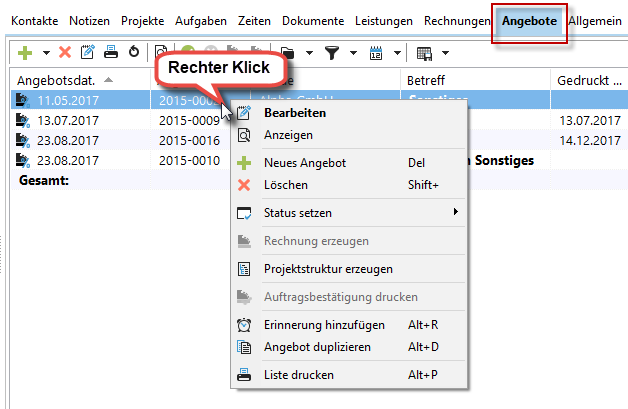Click the edit pencil icon in the toolbar
This screenshot has height=409, width=628.
tap(87, 52)
